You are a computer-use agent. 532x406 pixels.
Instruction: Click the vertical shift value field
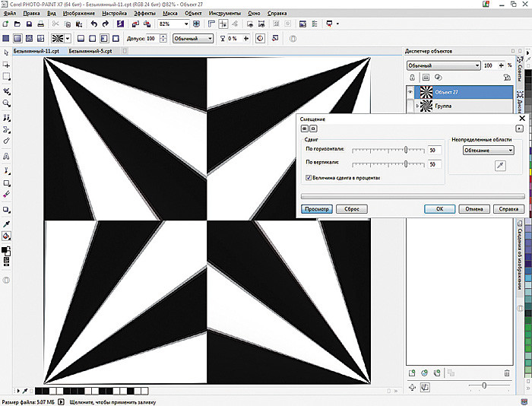tap(435, 164)
